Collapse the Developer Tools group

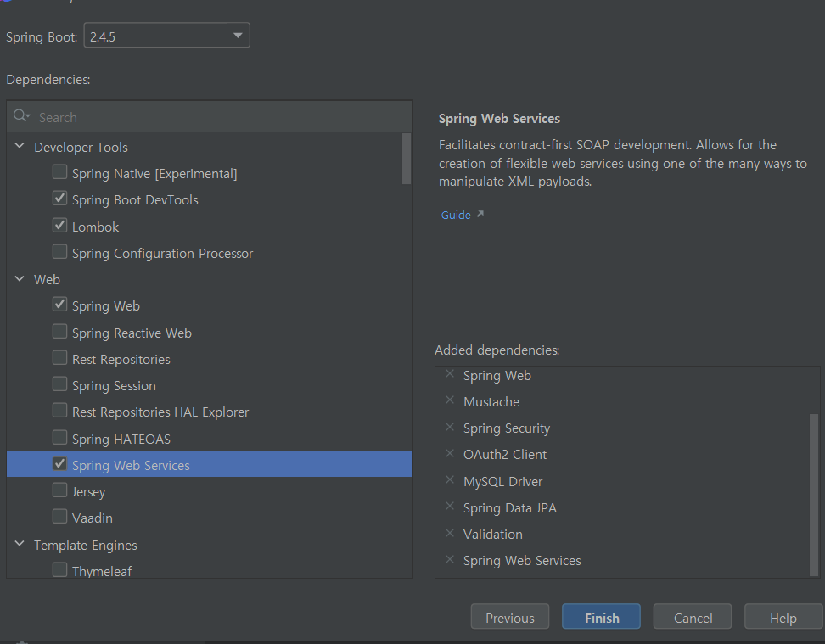click(x=20, y=146)
